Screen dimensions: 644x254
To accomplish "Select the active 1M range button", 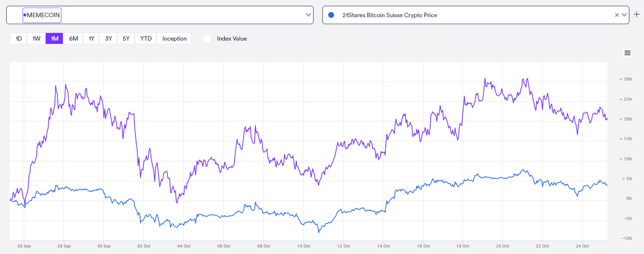I will pyautogui.click(x=55, y=39).
